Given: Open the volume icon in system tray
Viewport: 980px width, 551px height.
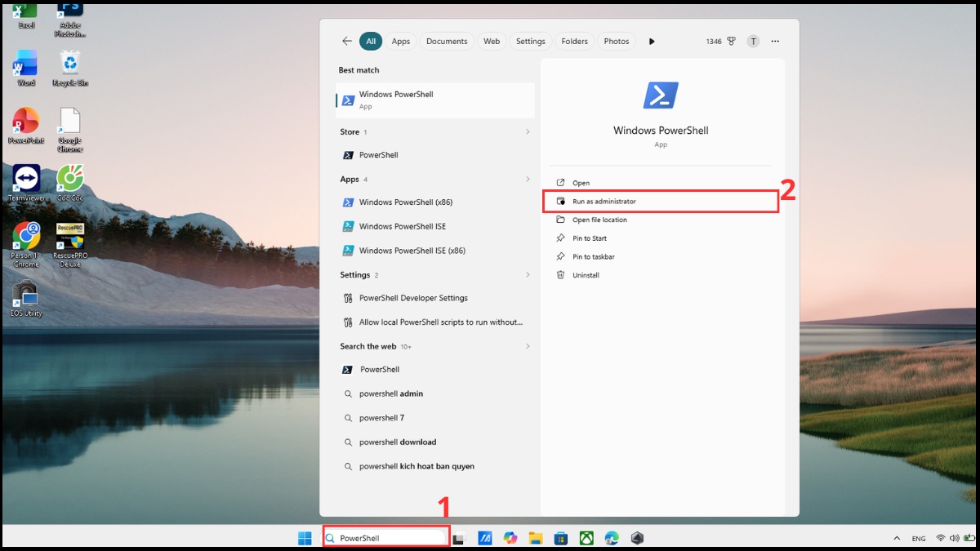Looking at the screenshot, I should click(x=955, y=539).
